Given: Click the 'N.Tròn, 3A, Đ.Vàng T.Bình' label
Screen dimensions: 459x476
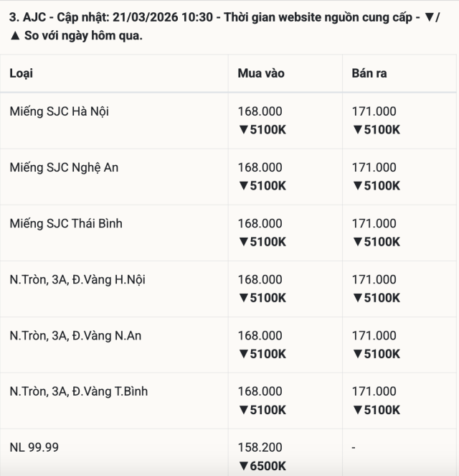Looking at the screenshot, I should (79, 391).
